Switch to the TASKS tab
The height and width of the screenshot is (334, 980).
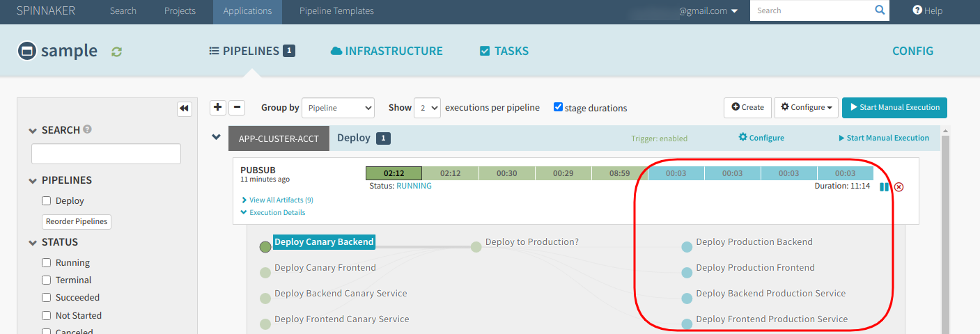point(504,51)
